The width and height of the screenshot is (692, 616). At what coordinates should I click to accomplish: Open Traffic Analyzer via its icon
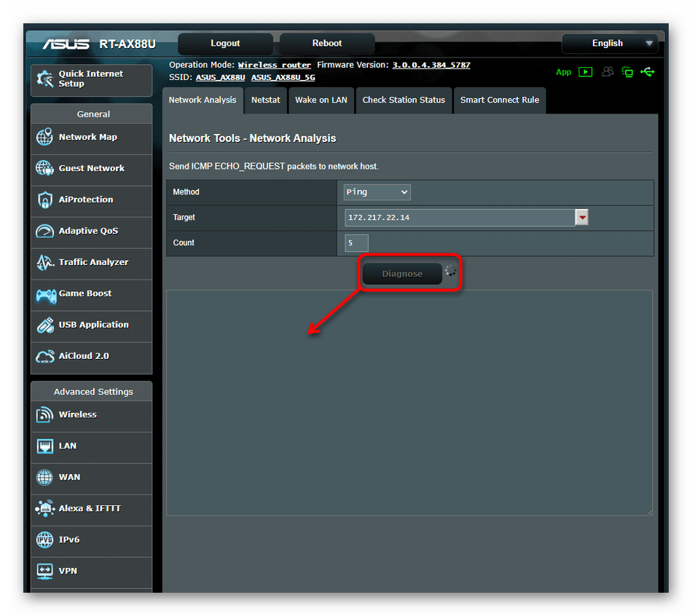point(45,263)
